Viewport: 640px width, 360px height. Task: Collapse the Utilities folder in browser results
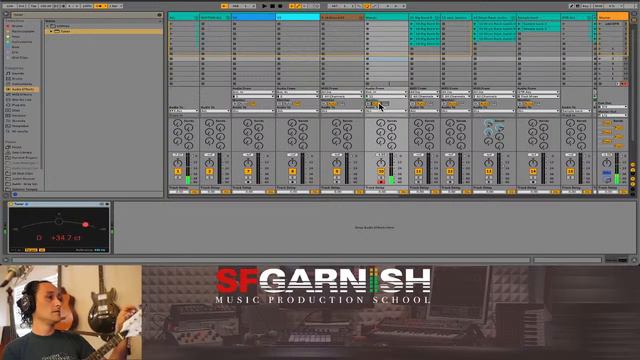[x=48, y=26]
